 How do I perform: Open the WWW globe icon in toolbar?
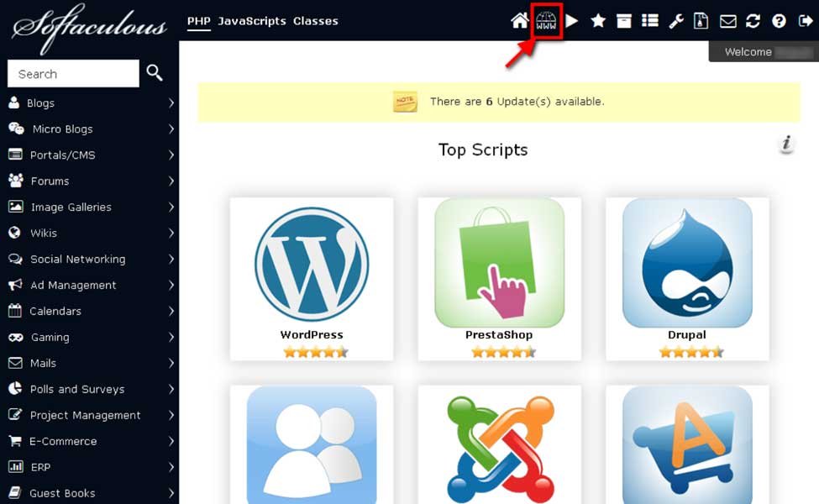546,21
